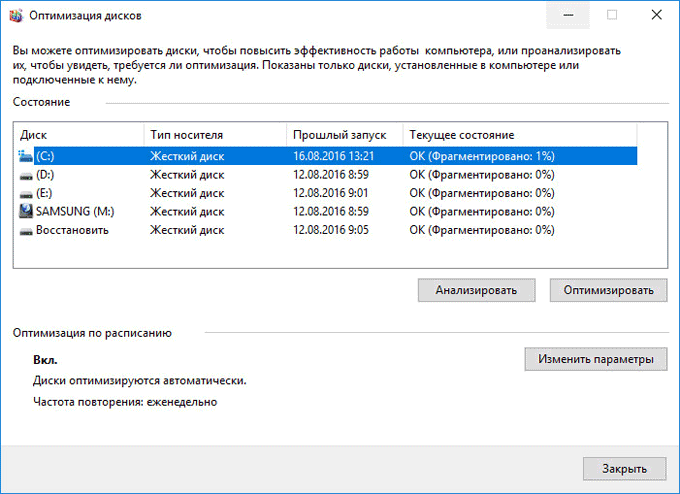Click the (E:) drive icon
This screenshot has width=680, height=494.
[x=26, y=194]
